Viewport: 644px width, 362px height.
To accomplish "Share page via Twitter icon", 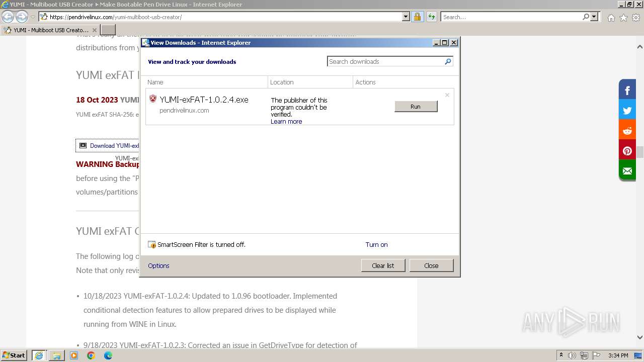I will coord(627,111).
